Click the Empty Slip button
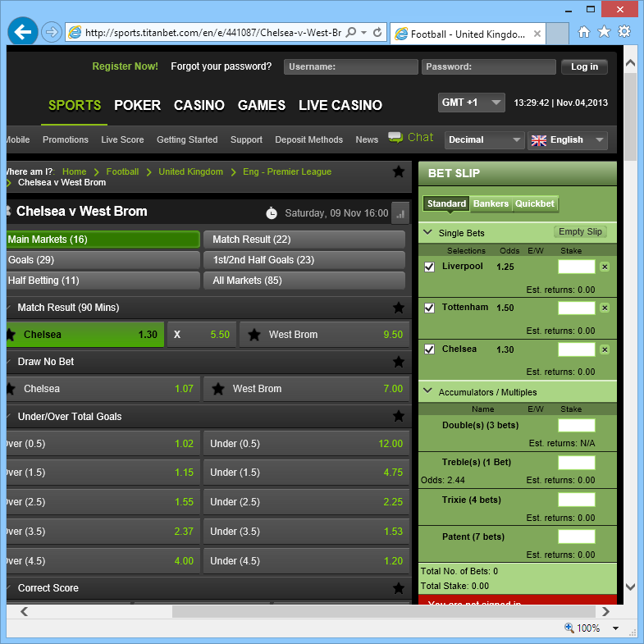 (x=580, y=231)
